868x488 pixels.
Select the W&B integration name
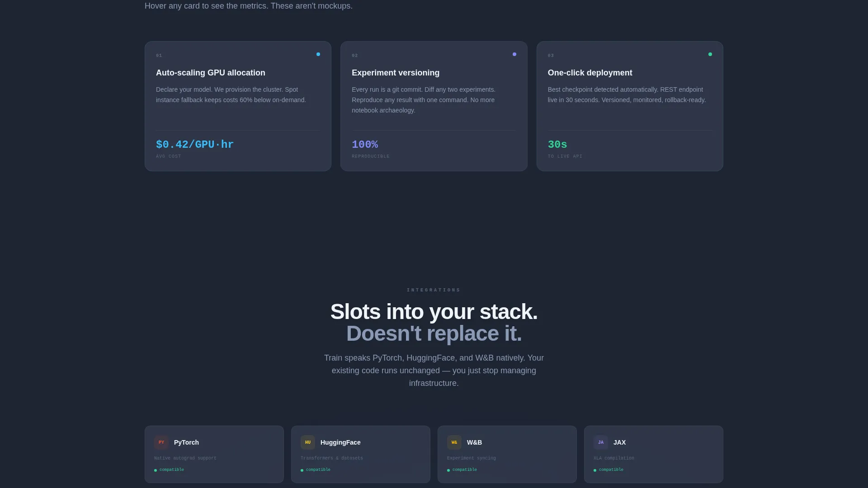pos(474,442)
